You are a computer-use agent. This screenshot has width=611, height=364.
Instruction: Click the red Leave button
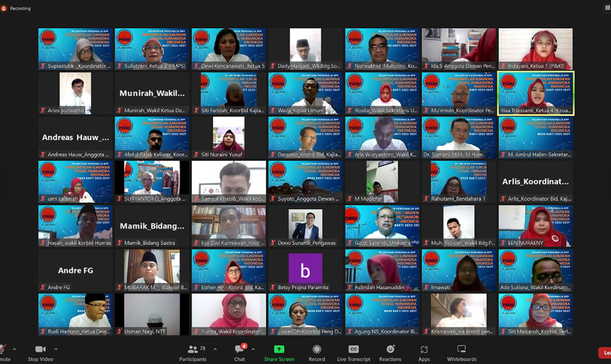coord(605,353)
